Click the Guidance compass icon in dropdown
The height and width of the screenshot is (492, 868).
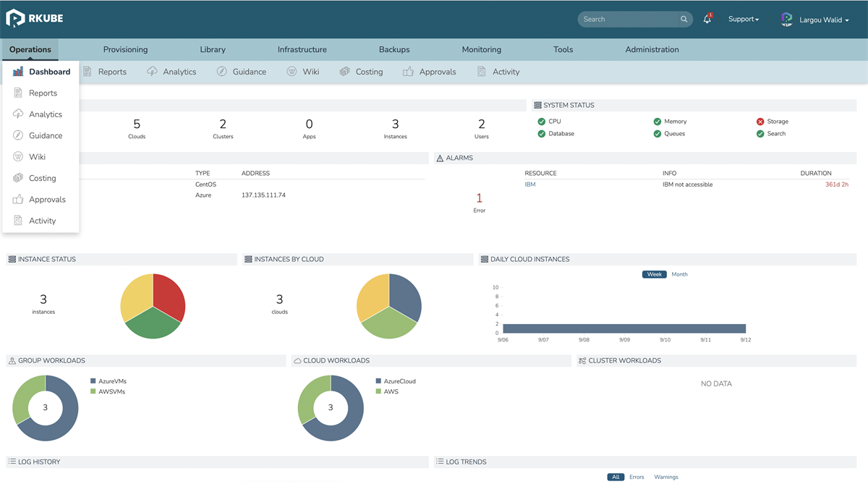18,135
